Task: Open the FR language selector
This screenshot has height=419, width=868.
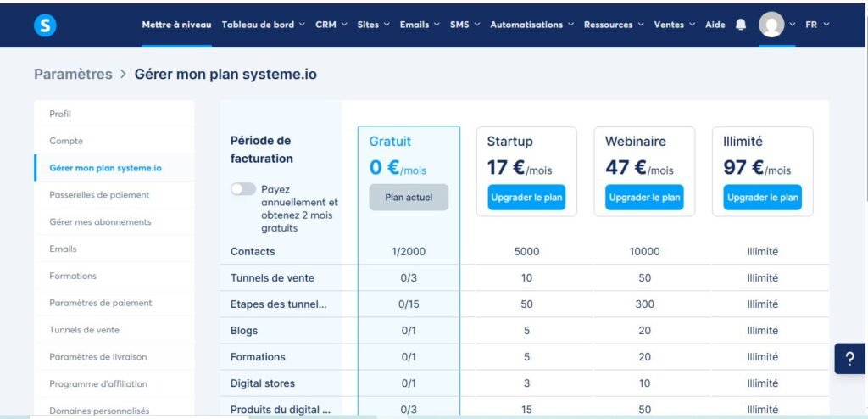Action: tap(817, 25)
